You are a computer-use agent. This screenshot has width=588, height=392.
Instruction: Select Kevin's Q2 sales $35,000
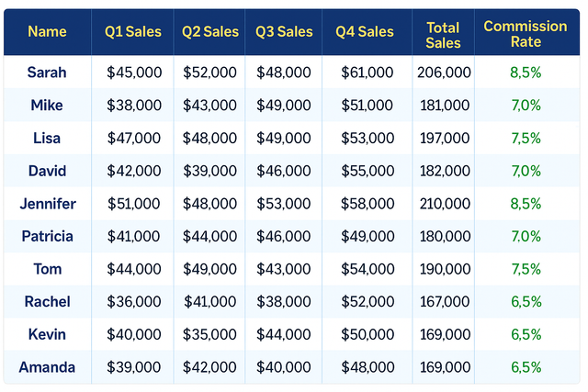(209, 335)
